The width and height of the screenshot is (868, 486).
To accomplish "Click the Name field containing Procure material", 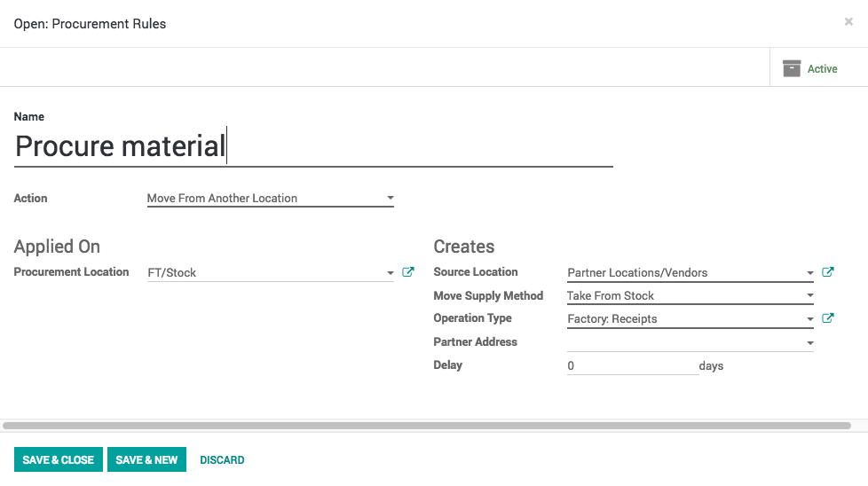I will click(x=312, y=146).
